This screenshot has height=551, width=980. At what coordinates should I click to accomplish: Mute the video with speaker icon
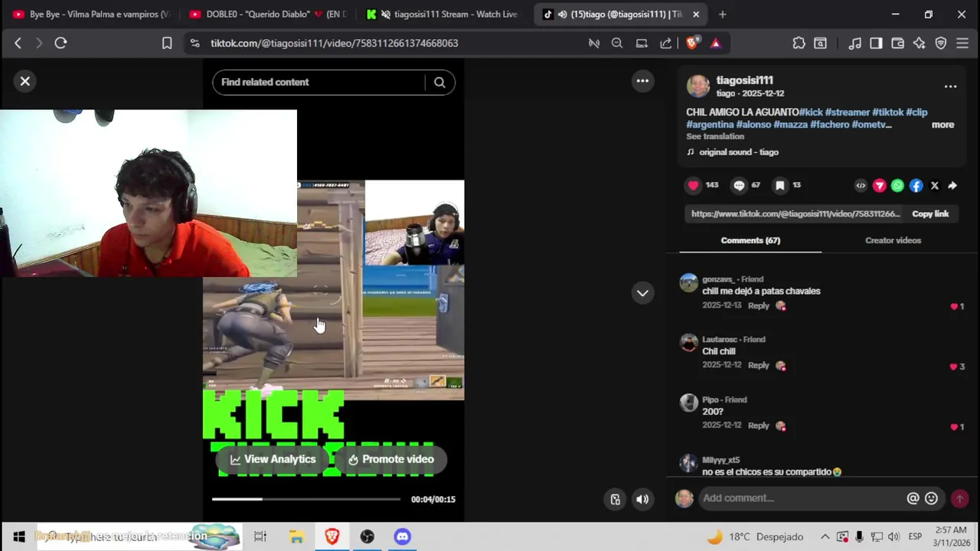coord(642,500)
